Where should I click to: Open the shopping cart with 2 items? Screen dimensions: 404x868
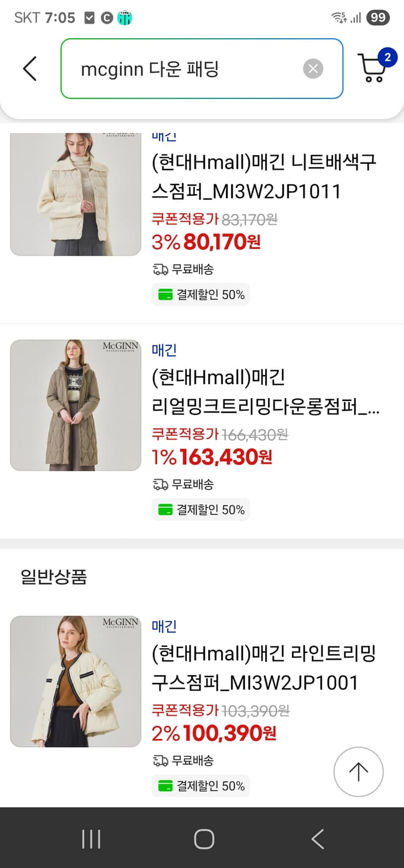[x=372, y=67]
